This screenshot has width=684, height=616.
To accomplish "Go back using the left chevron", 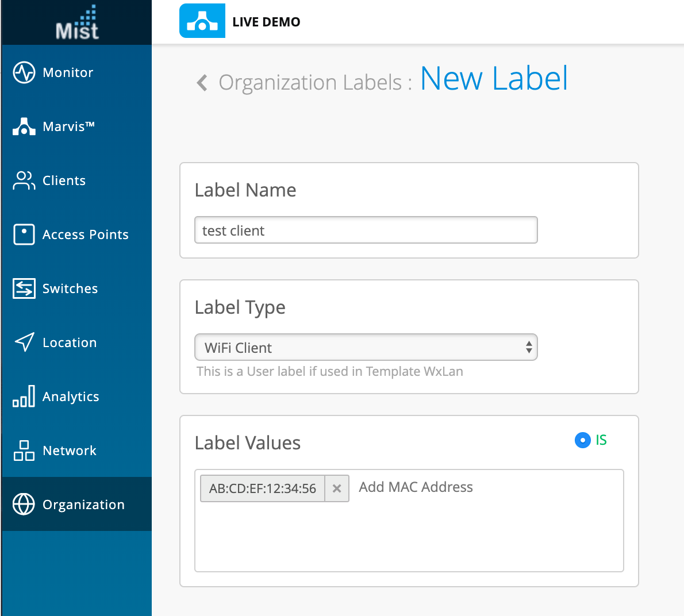I will pos(202,83).
